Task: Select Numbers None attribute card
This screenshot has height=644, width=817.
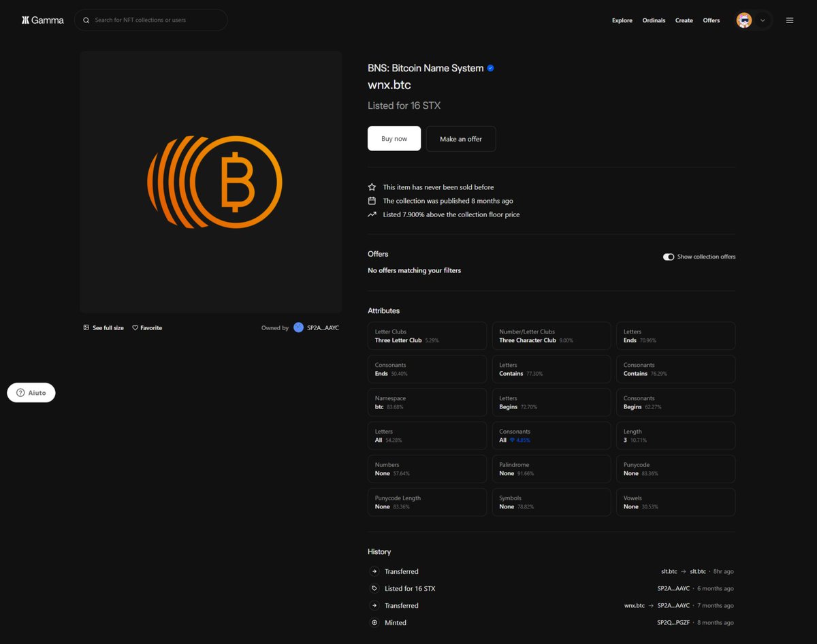Action: coord(427,469)
